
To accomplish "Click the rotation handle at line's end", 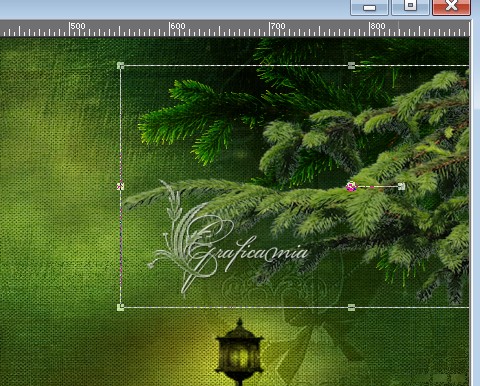I will [402, 186].
